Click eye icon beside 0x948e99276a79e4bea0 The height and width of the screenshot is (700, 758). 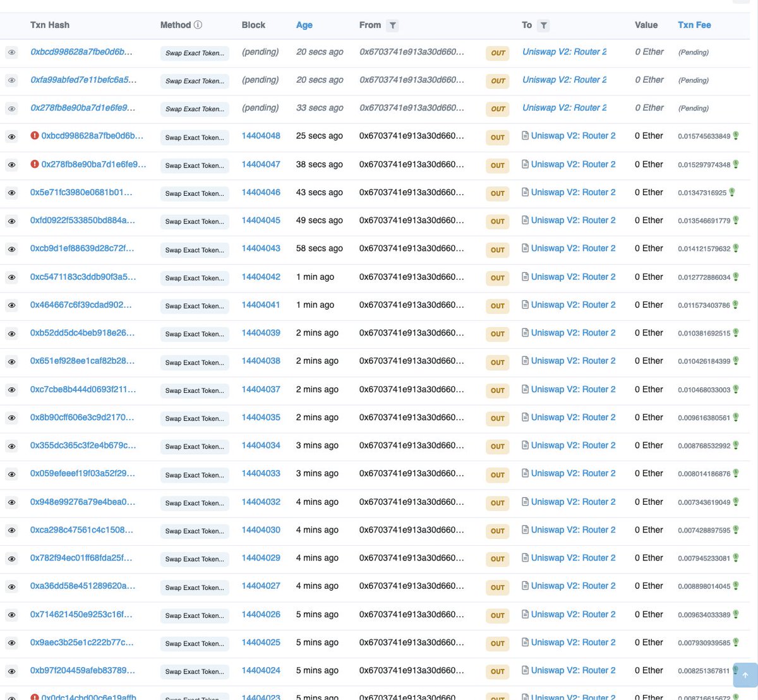pyautogui.click(x=11, y=502)
